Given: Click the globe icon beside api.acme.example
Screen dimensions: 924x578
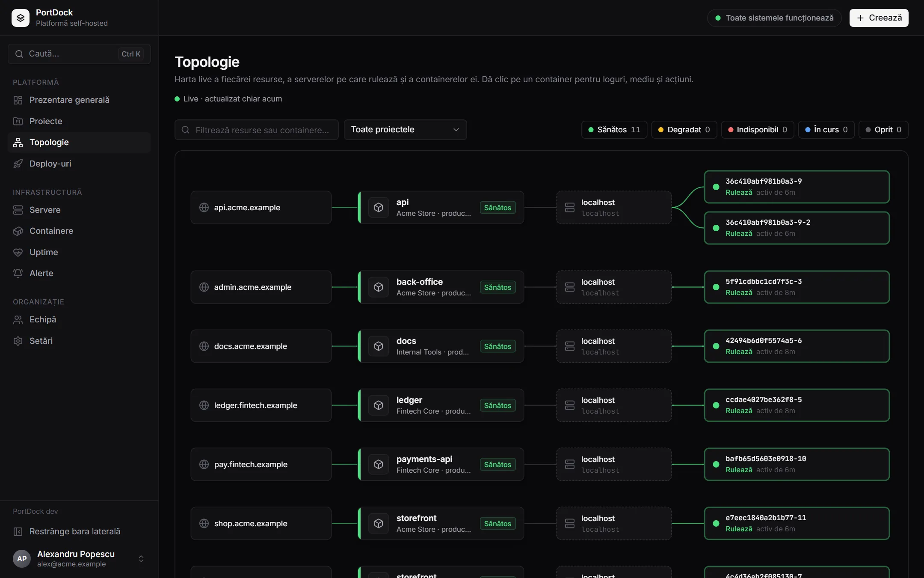Looking at the screenshot, I should [x=204, y=208].
